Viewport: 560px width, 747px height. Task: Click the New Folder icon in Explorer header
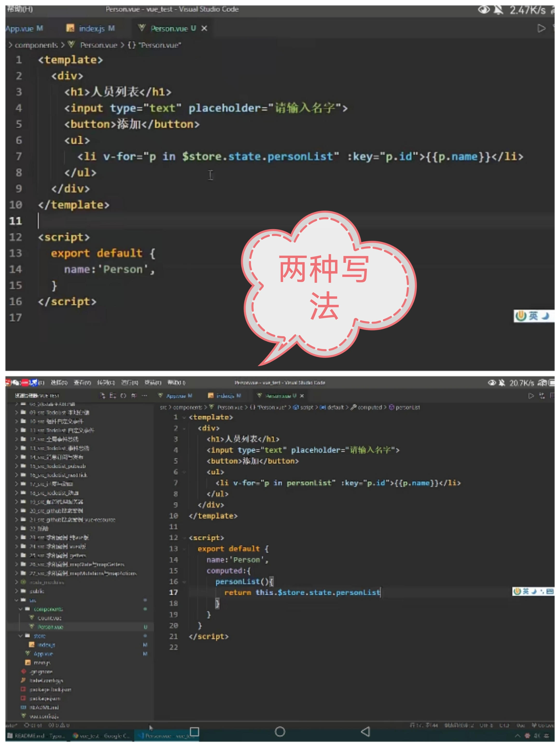pyautogui.click(x=113, y=396)
